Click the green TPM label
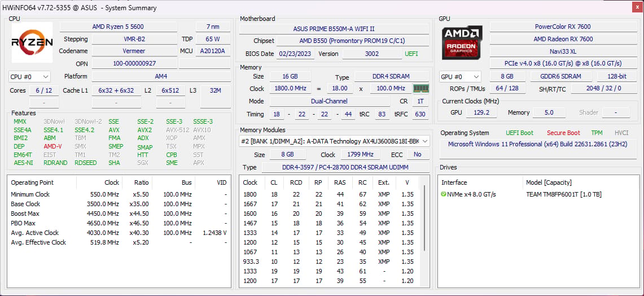 click(x=597, y=133)
